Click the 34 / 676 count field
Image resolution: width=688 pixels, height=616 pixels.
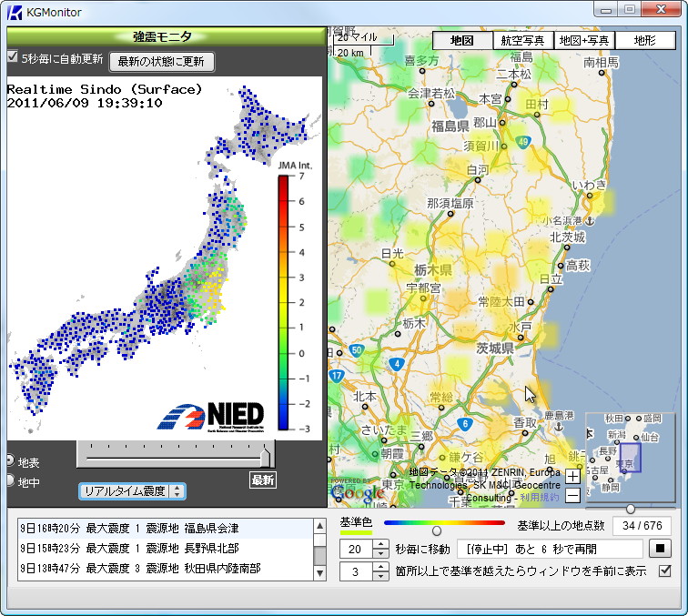tap(642, 526)
